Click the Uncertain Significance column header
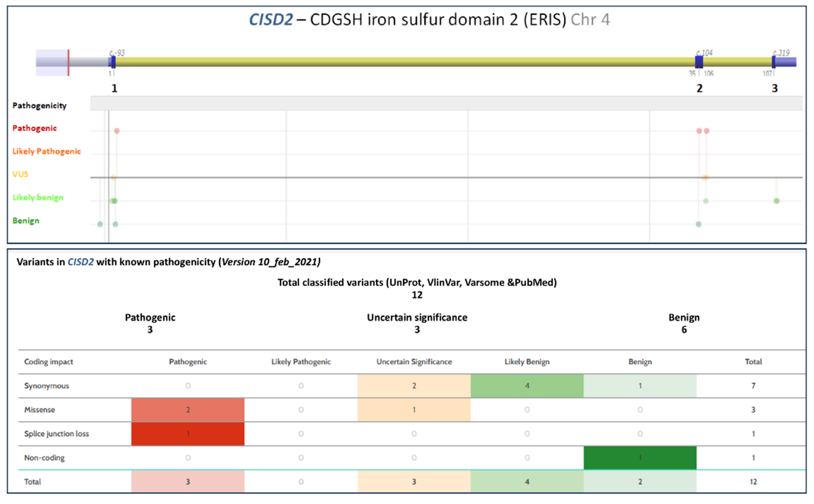Image resolution: width=814 pixels, height=504 pixels. [x=414, y=362]
